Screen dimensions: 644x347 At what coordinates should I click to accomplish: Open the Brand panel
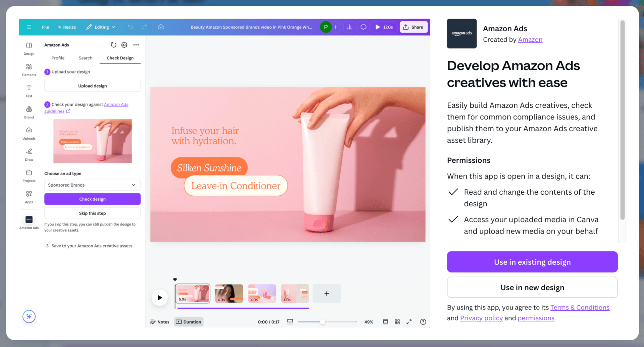[x=29, y=112]
